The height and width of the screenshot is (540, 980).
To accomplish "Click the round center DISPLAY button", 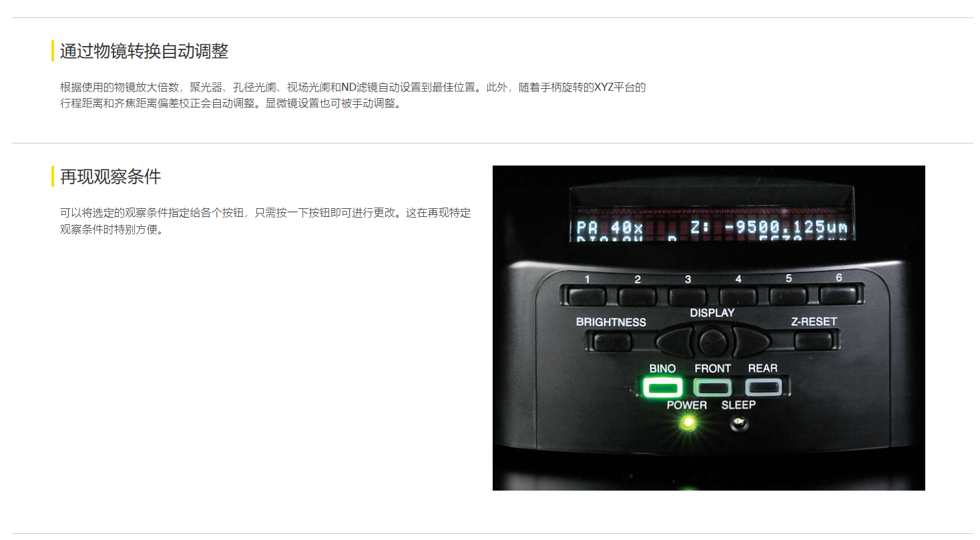I will click(714, 342).
